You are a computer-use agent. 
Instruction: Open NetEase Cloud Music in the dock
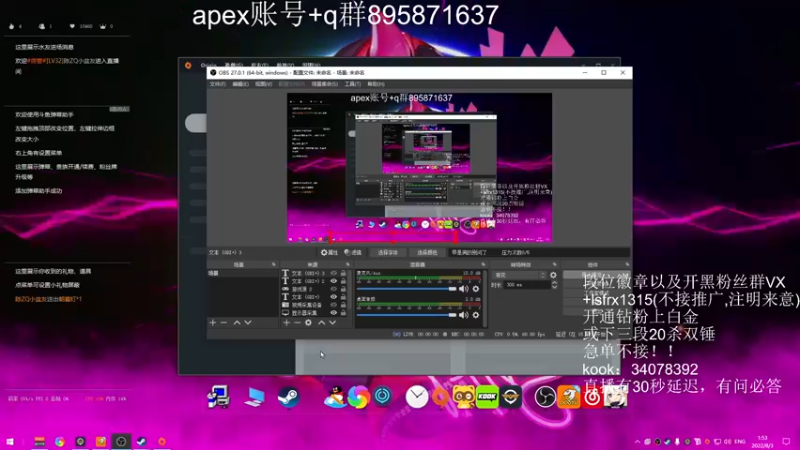[x=592, y=397]
